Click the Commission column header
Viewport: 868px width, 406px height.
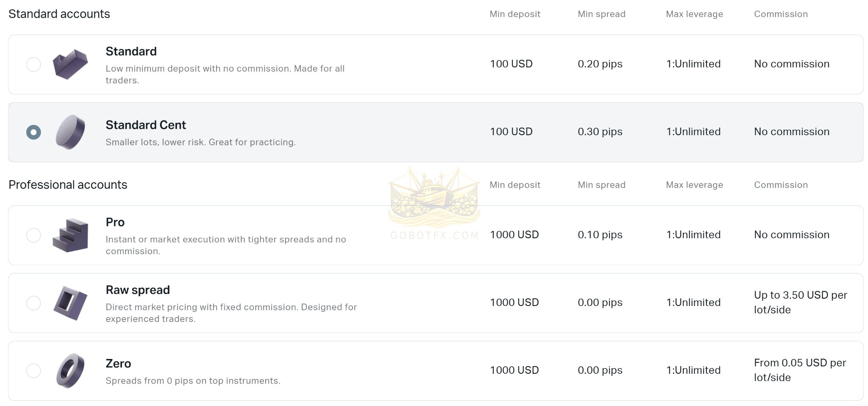pos(781,14)
